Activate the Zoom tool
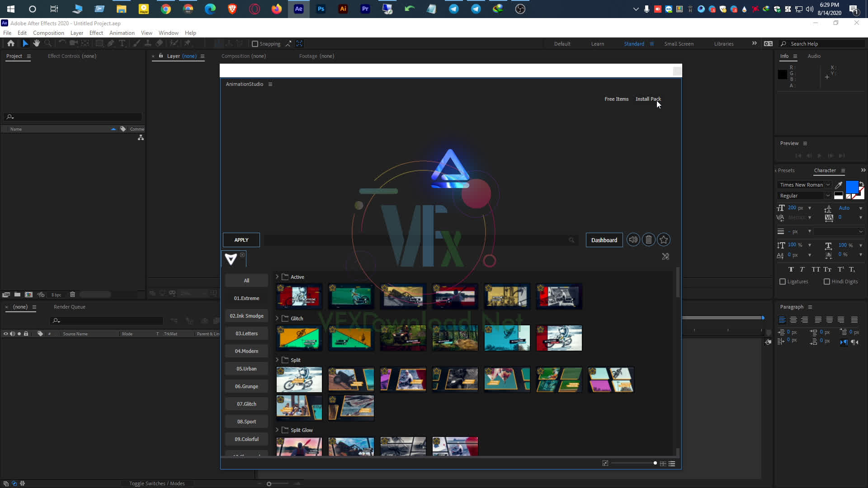Screen dimensions: 868x488 click(48, 43)
